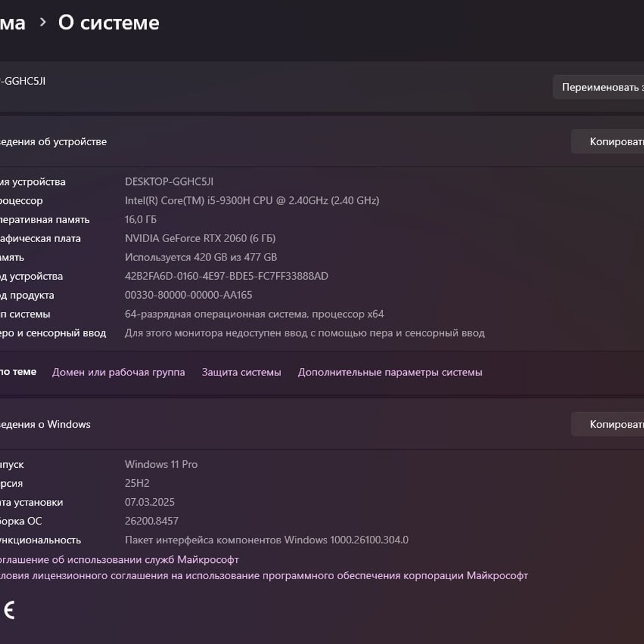Select install date «07.03.2025»

tap(150, 502)
